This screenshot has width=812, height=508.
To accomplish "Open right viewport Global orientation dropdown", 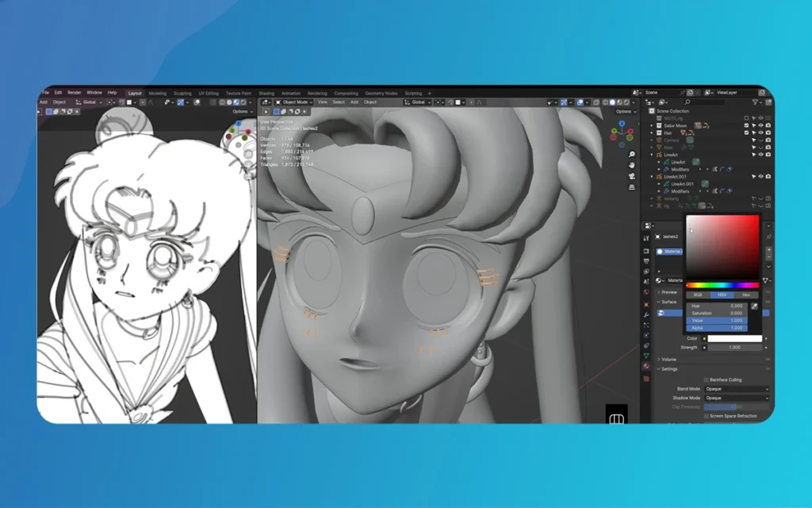I will point(417,102).
